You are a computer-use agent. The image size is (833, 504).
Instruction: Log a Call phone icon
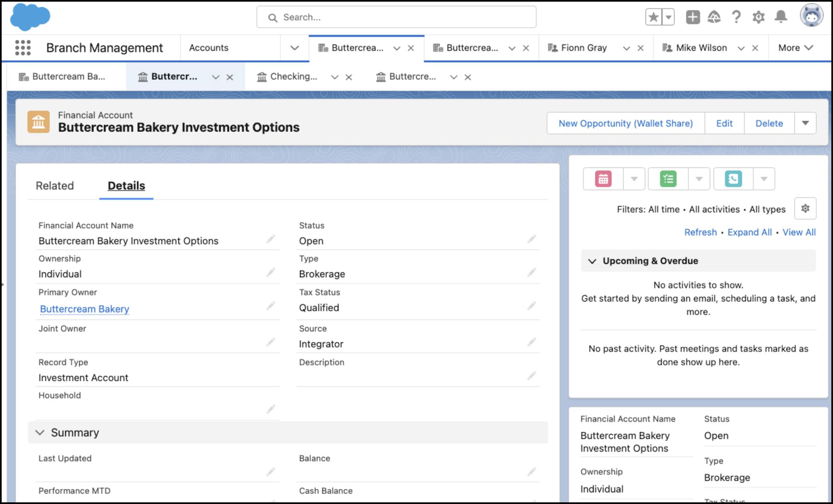pyautogui.click(x=733, y=179)
